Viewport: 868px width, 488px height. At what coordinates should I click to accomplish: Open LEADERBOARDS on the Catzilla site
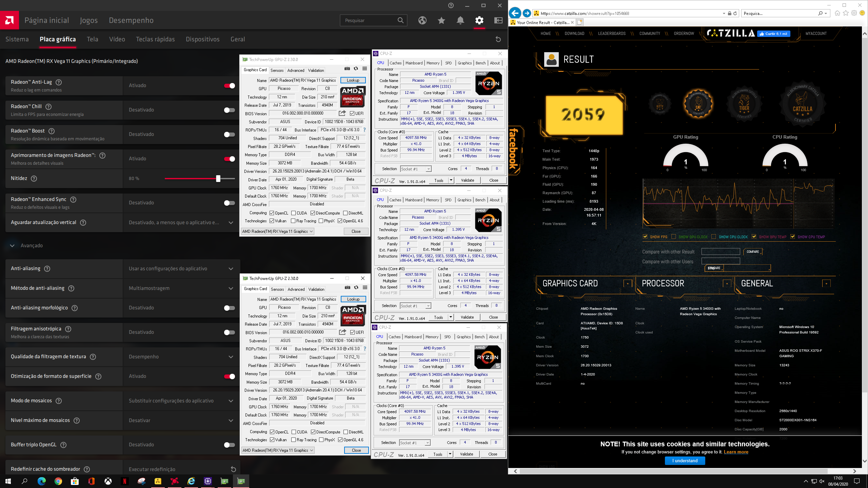click(612, 34)
